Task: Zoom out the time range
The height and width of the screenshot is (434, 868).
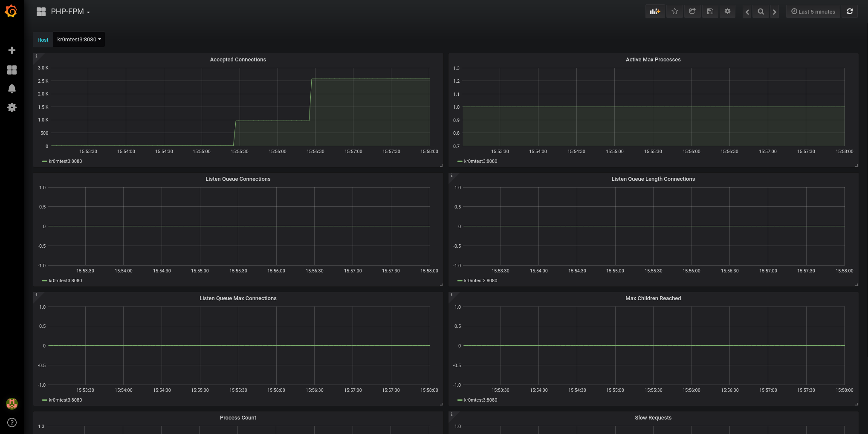Action: point(761,12)
